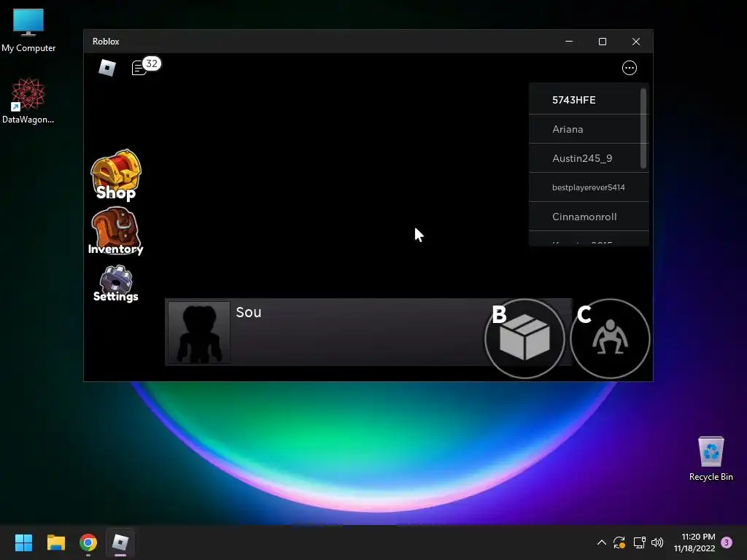Image resolution: width=747 pixels, height=560 pixels.
Task: Select player Austin245_9 in the list
Action: (589, 158)
